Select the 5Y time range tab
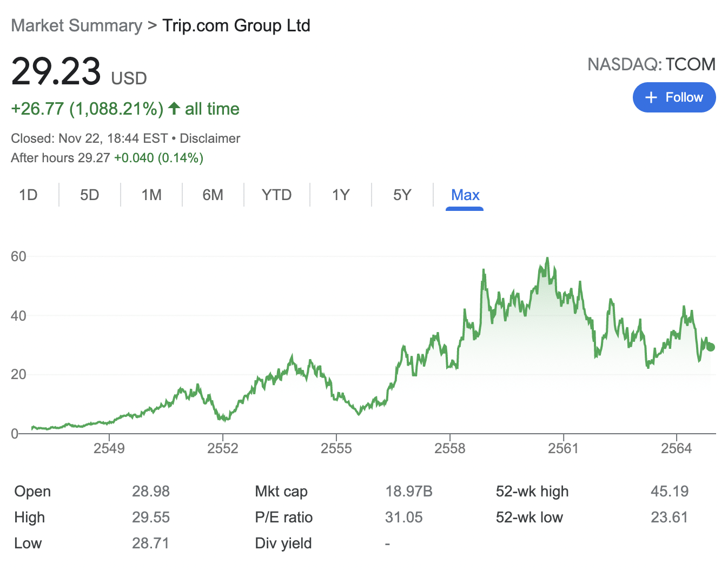728x570 pixels. tap(402, 195)
